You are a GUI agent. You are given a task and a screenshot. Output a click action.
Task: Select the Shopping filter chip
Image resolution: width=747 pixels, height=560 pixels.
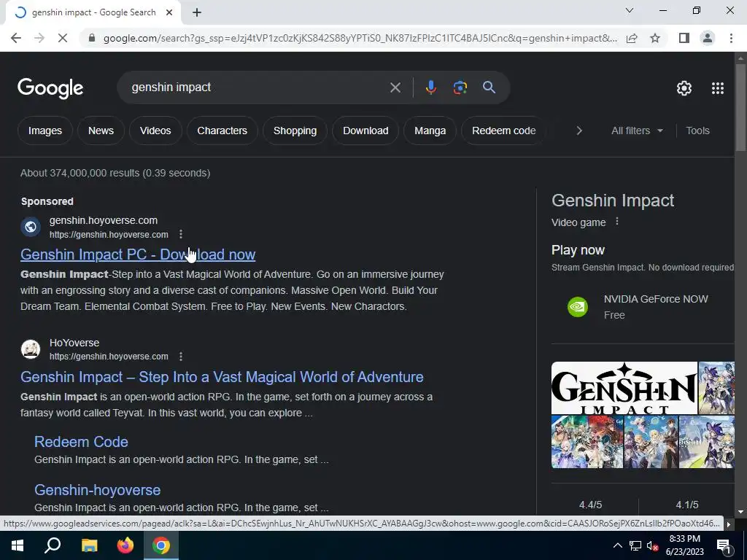pyautogui.click(x=295, y=131)
